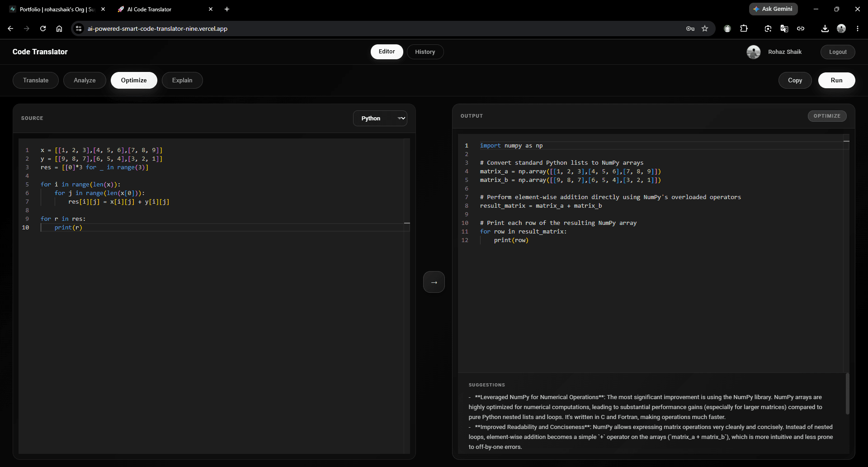The width and height of the screenshot is (868, 467).
Task: Open saved passwords key icon
Action: (690, 29)
